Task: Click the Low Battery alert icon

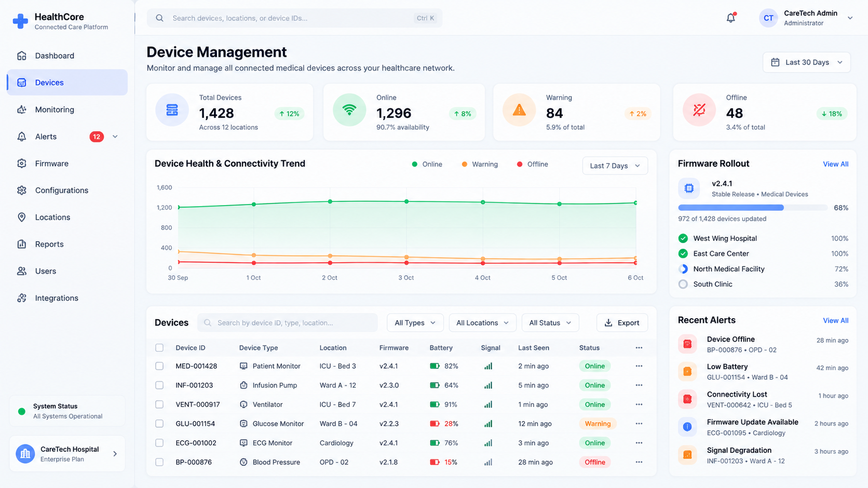Action: coord(687,371)
